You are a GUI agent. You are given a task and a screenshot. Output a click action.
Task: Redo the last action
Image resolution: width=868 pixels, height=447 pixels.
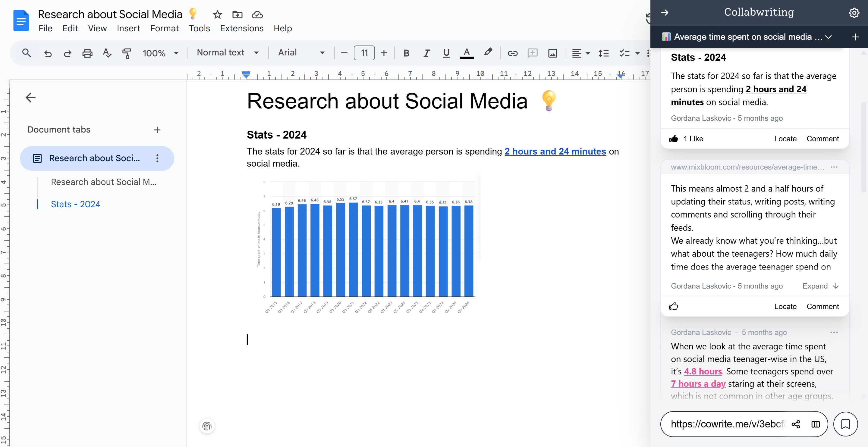68,53
